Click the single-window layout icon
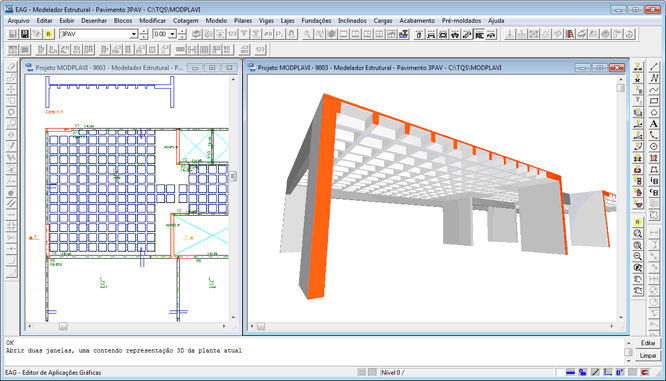 click(344, 34)
